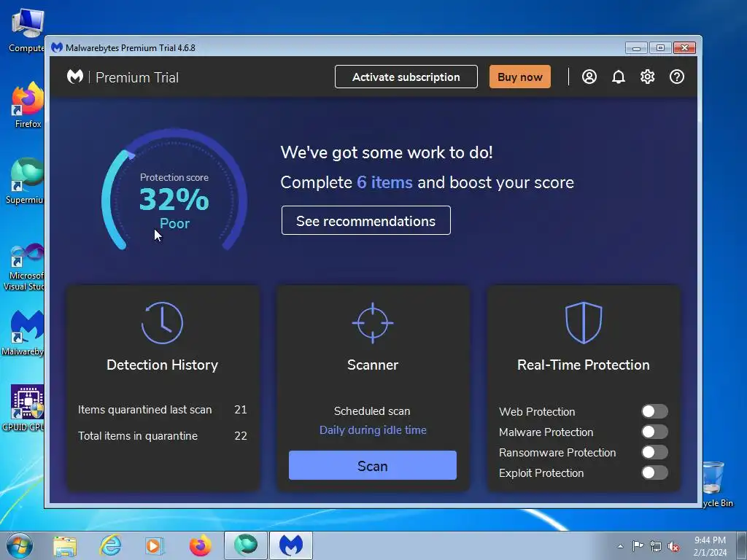Image resolution: width=747 pixels, height=560 pixels.
Task: Enable the Malware Protection toggle
Action: pos(654,432)
